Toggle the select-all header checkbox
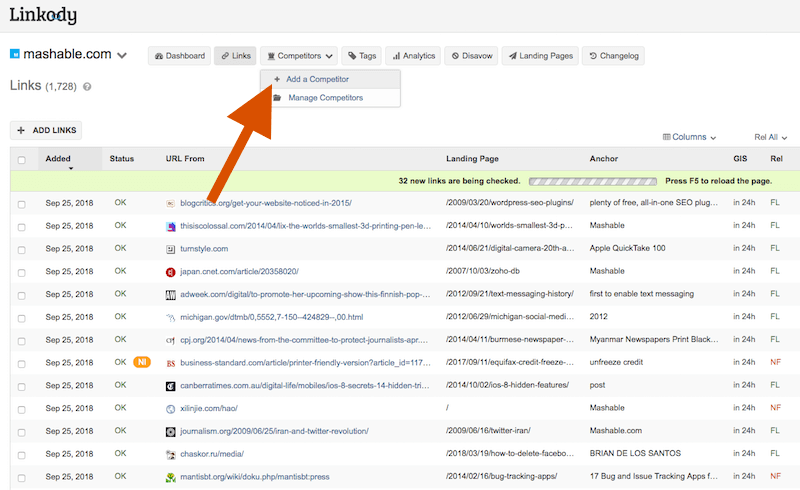 [21, 160]
